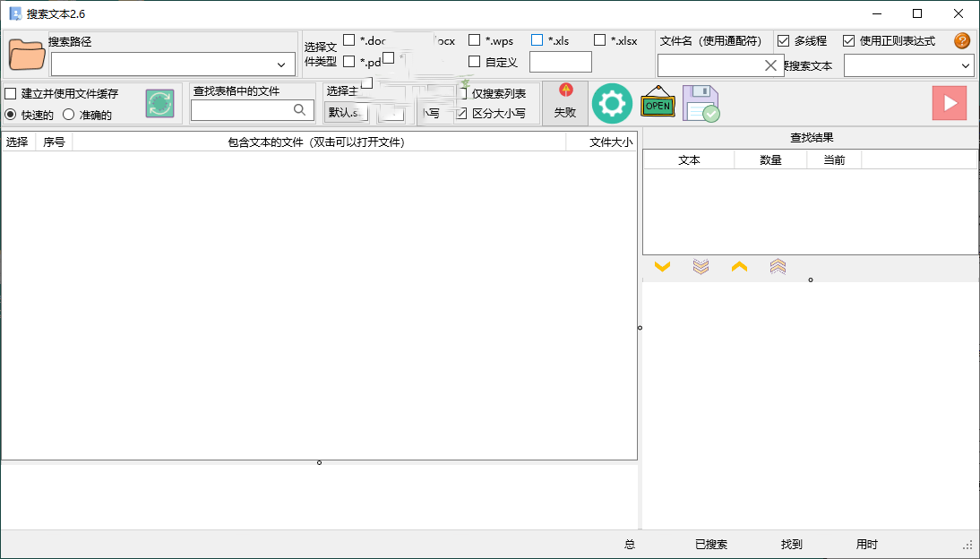Maximize the 搜索文本2.6 window
The height and width of the screenshot is (559, 980).
pos(917,13)
